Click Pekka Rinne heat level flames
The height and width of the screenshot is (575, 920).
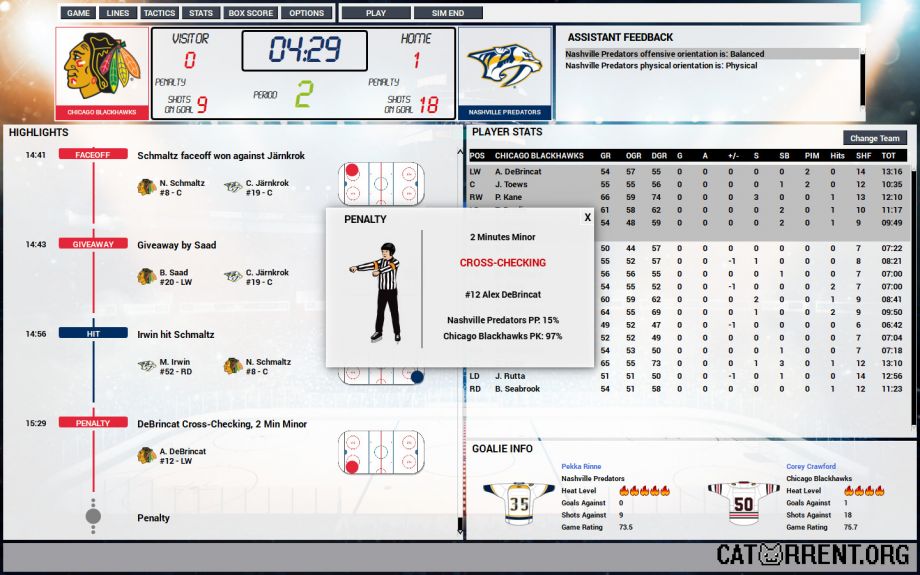(644, 491)
